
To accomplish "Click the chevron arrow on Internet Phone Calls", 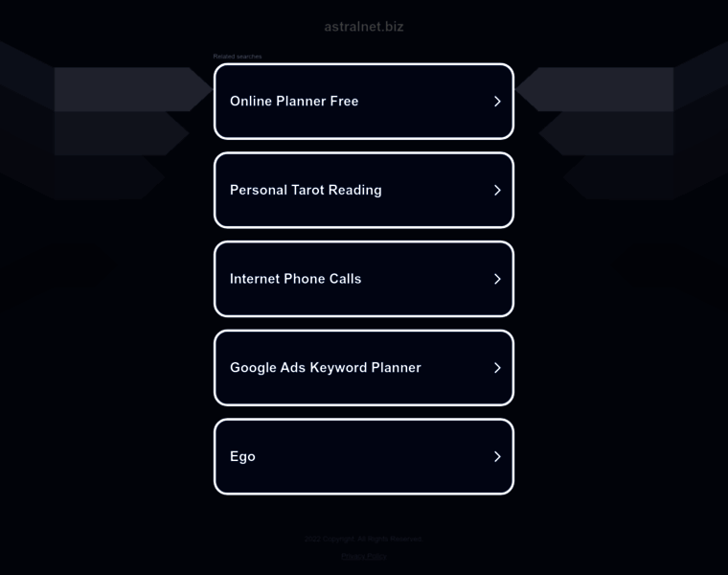I will [497, 279].
